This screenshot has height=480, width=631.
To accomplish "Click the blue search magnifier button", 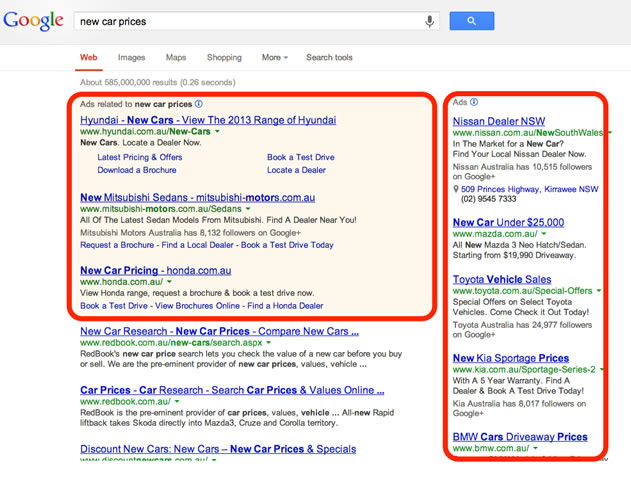I will coord(472,21).
